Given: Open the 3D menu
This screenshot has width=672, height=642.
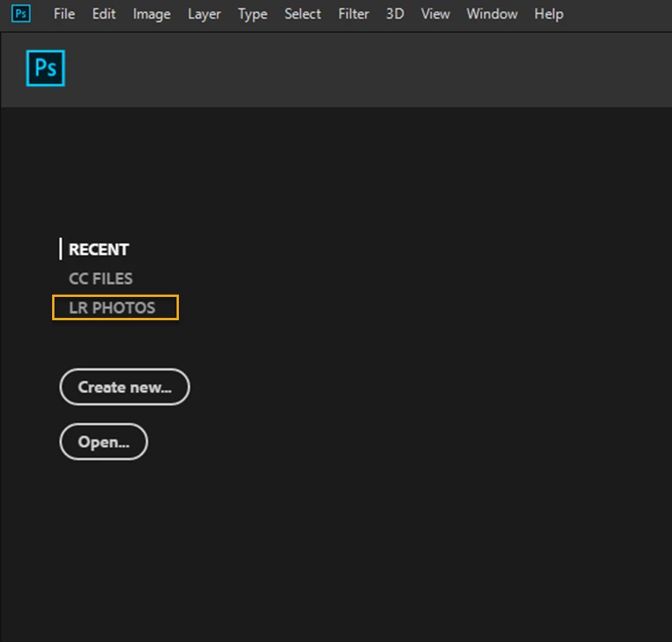Looking at the screenshot, I should click(x=394, y=14).
